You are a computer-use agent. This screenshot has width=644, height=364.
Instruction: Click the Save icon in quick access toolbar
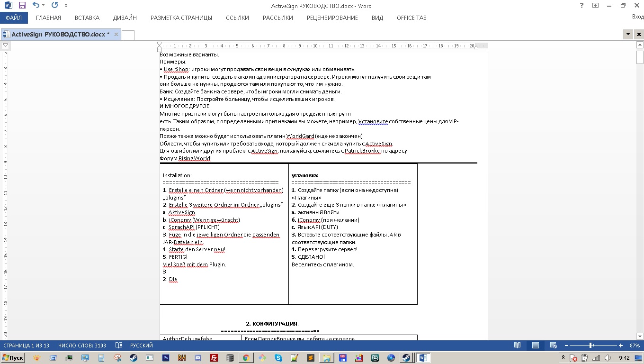[22, 6]
